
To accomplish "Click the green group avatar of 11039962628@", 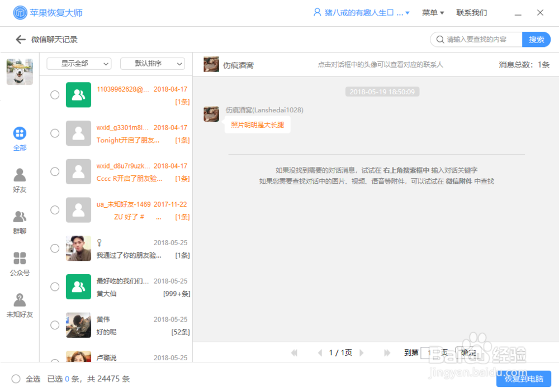I will click(78, 95).
